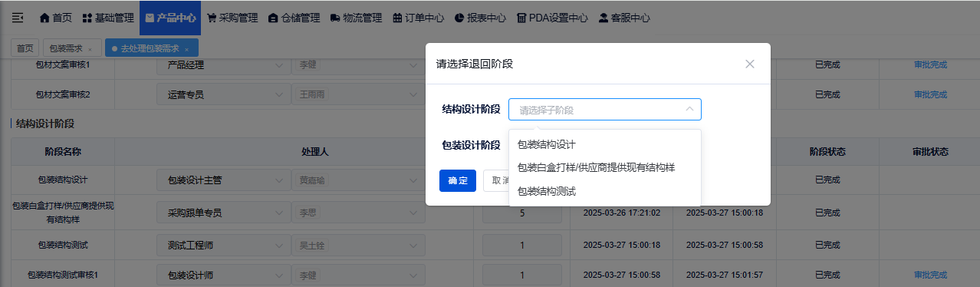
Task: Choose 包装结构测试 from the dropdown list
Action: tap(604, 191)
